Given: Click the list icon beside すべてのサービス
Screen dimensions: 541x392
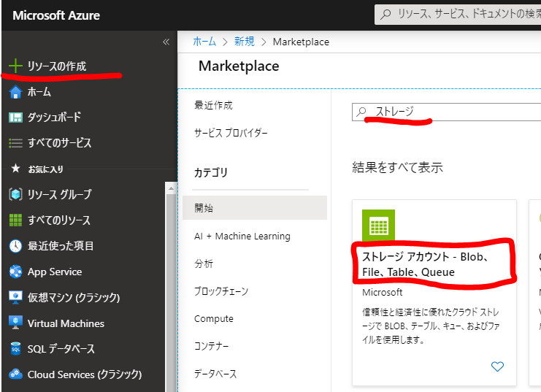Looking at the screenshot, I should [x=15, y=143].
